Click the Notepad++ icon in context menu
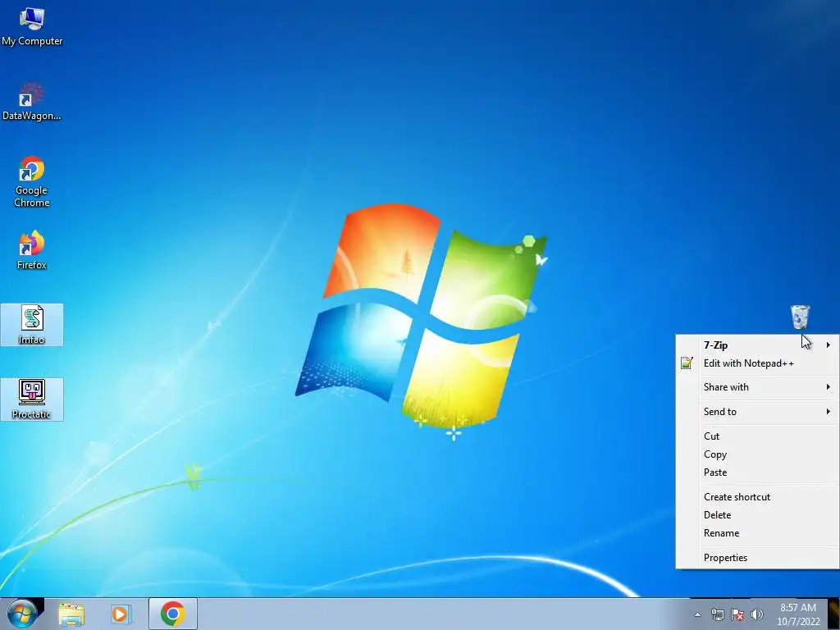840x630 pixels. (x=687, y=363)
